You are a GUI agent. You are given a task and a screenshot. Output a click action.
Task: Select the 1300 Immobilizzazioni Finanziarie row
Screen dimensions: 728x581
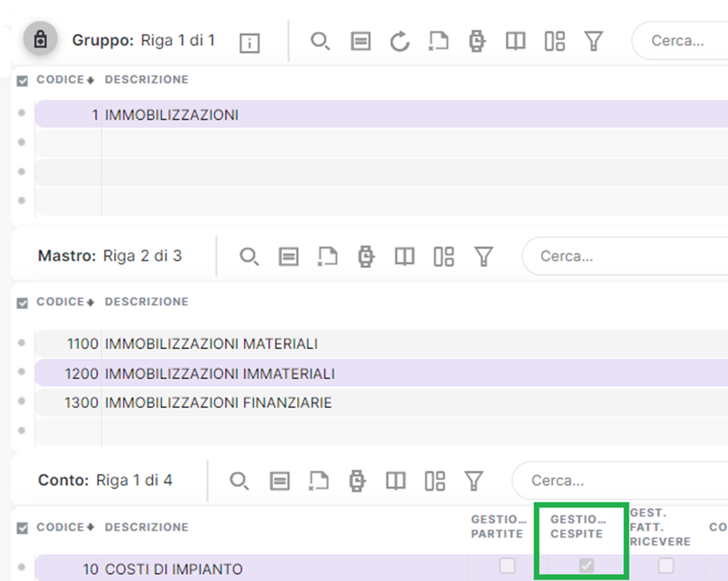(218, 402)
